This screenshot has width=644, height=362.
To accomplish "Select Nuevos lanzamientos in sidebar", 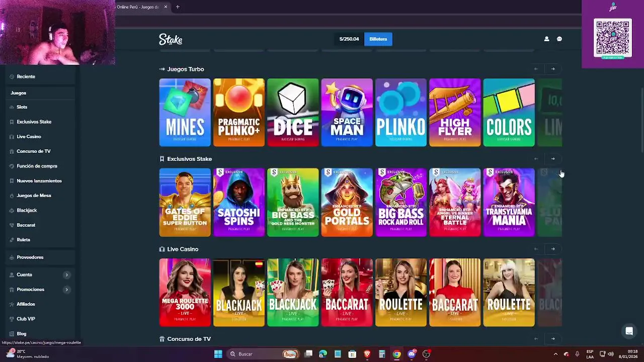I will (x=39, y=181).
